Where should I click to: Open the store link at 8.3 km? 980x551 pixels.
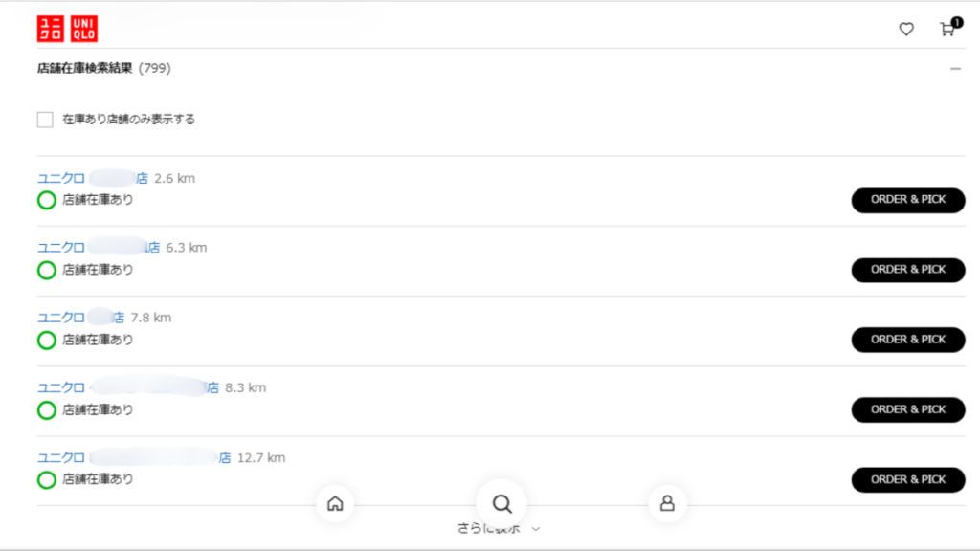127,387
